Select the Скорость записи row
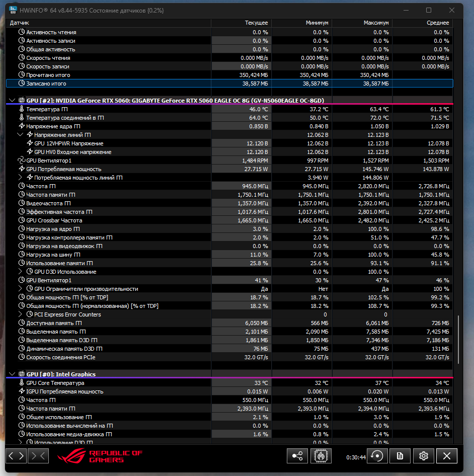The image size is (474, 476). tap(229, 66)
